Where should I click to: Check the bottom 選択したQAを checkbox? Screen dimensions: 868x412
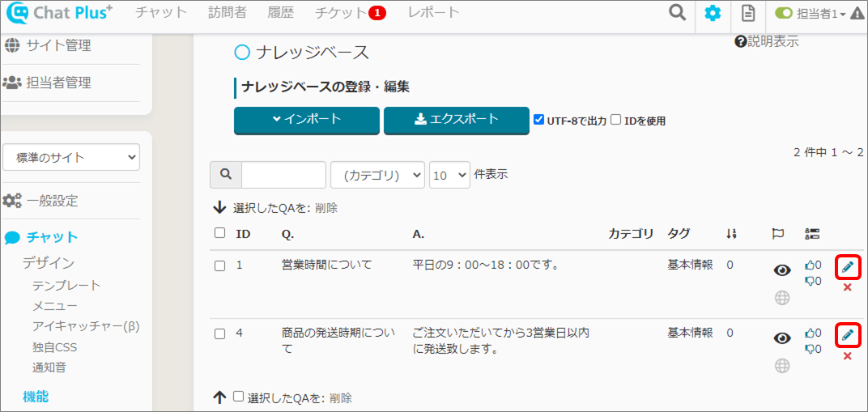coord(239,397)
